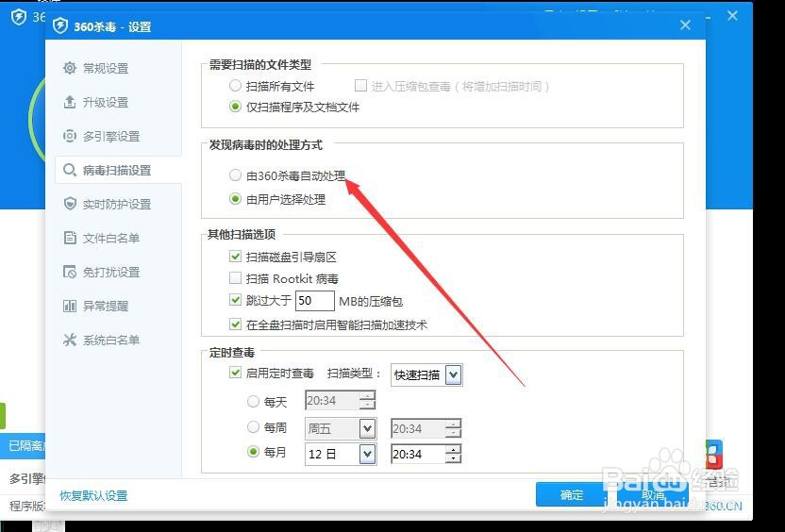Increase the 每天 time with up spinner

pos(367,395)
